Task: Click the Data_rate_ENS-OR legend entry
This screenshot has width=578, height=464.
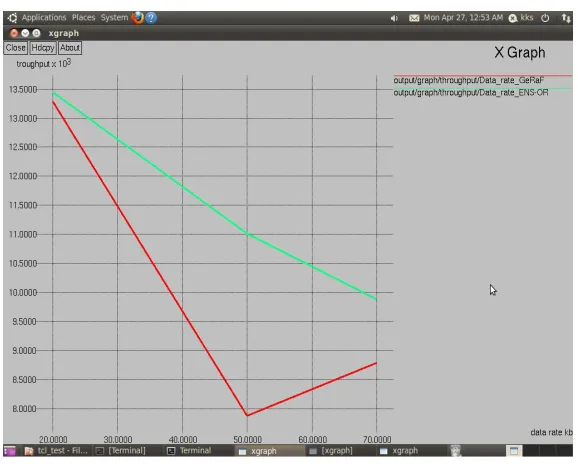Action: [x=471, y=93]
